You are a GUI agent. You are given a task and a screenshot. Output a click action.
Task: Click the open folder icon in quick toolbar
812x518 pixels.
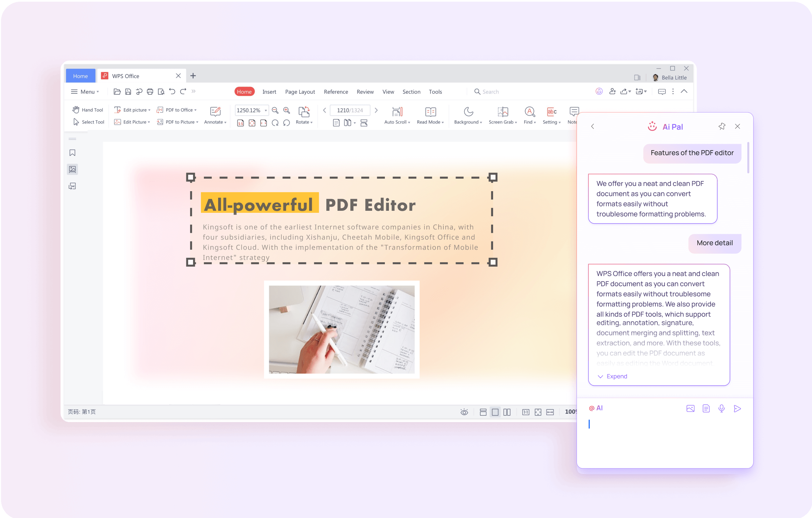117,91
